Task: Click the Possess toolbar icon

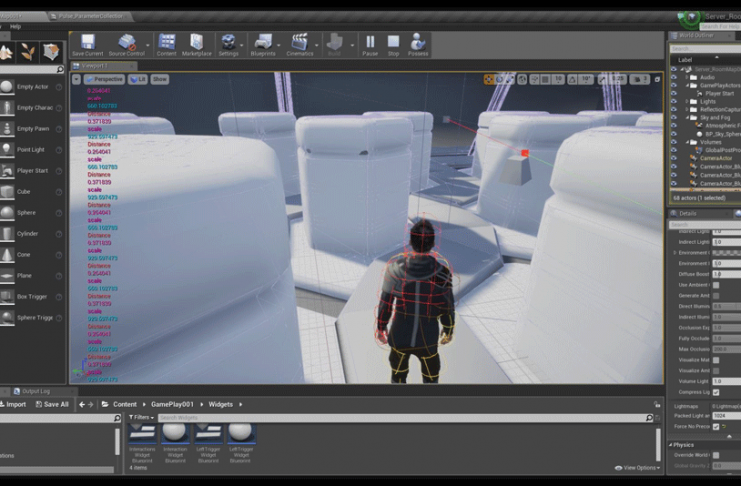Action: (x=418, y=45)
